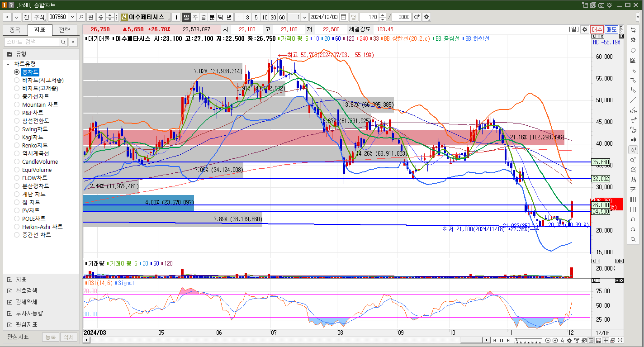Select the erase-all tool icon
Screen dimensions: 644x347
click(633, 130)
